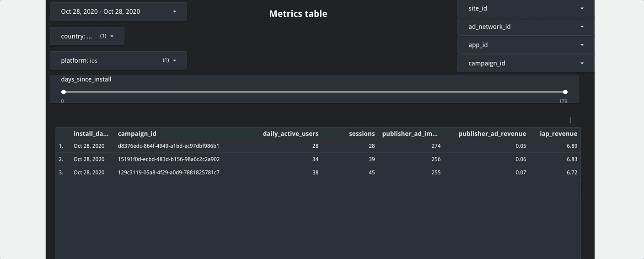Image resolution: width=644 pixels, height=259 pixels.
Task: Click iap_revenue value 6.72
Action: click(x=572, y=173)
